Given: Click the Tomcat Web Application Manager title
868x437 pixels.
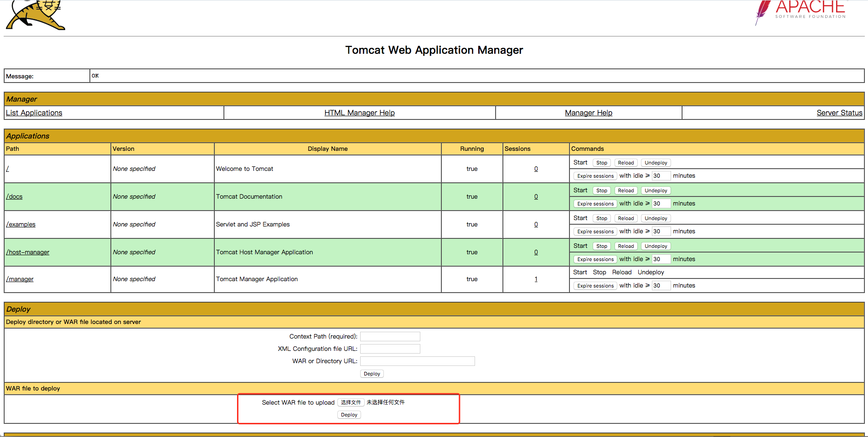Looking at the screenshot, I should [434, 50].
